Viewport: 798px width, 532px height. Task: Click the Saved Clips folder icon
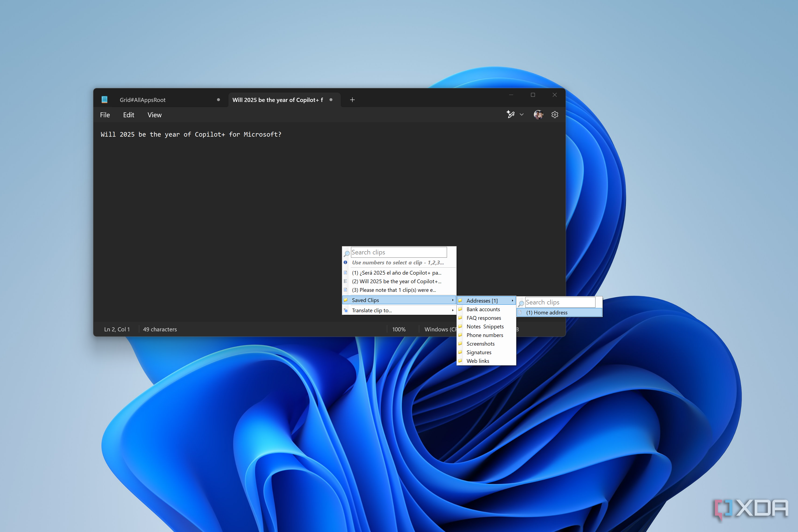coord(345,300)
